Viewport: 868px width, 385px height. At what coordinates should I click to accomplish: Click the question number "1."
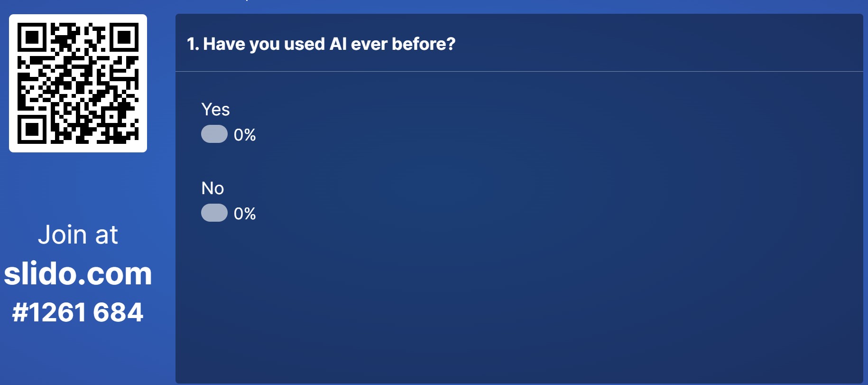[193, 44]
